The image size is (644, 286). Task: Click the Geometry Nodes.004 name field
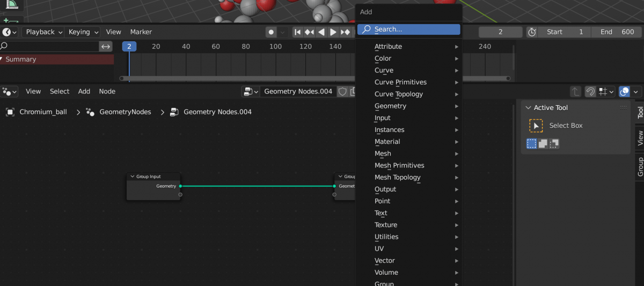[298, 92]
